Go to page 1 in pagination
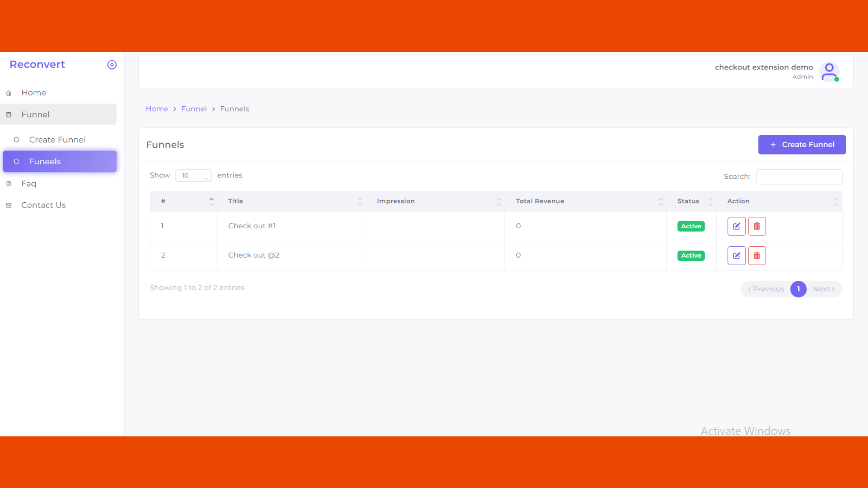 798,289
